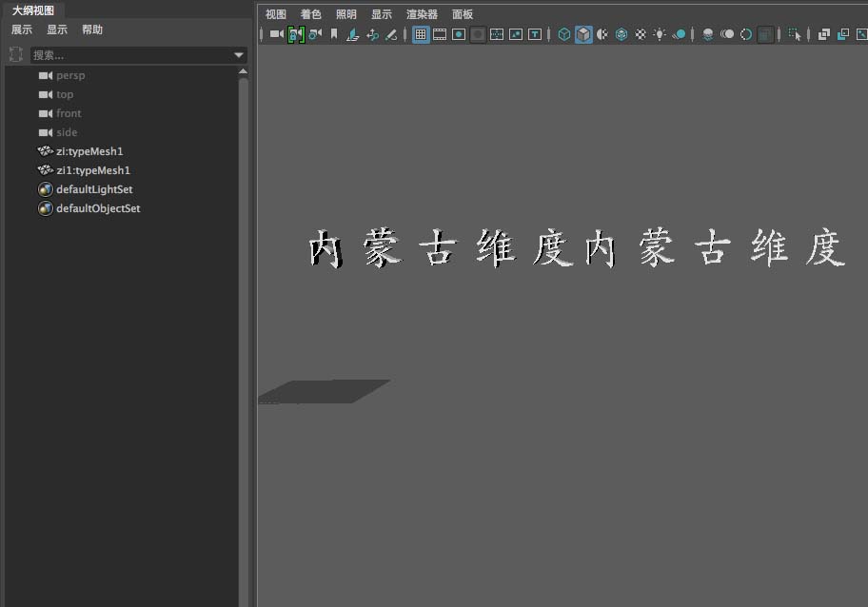Open the outliner 展示 menu
Viewport: 868px width, 607px height.
pyautogui.click(x=22, y=29)
